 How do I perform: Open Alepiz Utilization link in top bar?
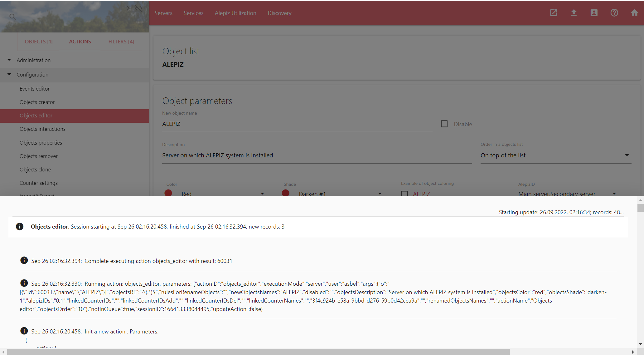tap(235, 13)
